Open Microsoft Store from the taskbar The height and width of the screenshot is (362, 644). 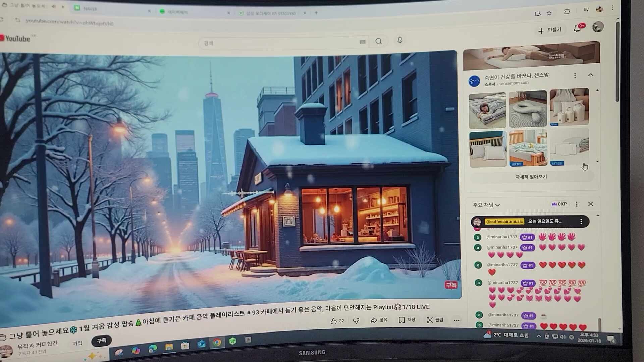coord(185,345)
